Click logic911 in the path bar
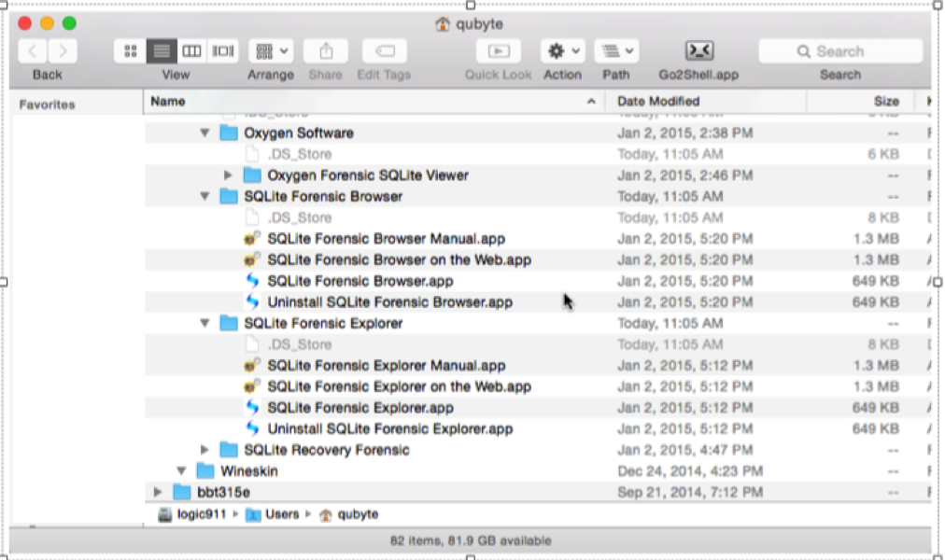 pyautogui.click(x=202, y=514)
